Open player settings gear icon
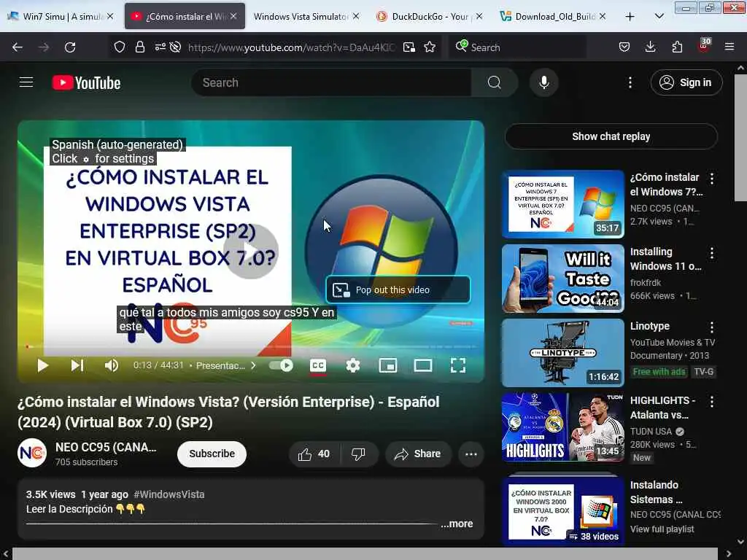 pyautogui.click(x=352, y=366)
